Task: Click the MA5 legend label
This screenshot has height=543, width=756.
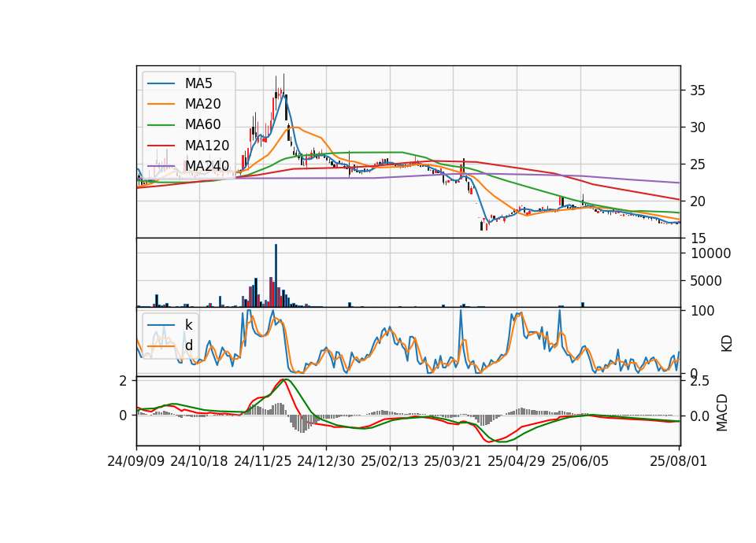Action: (198, 83)
